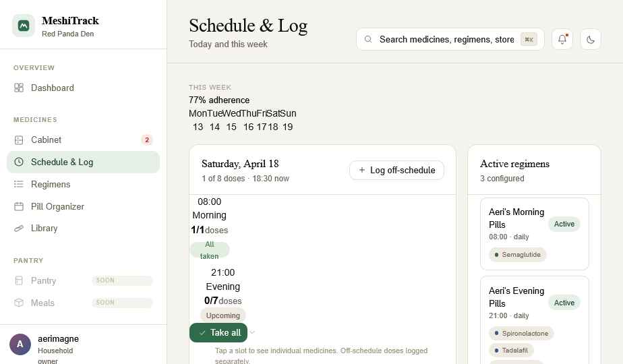
Task: Click the MeshiTrack logo icon
Action: pyautogui.click(x=24, y=26)
